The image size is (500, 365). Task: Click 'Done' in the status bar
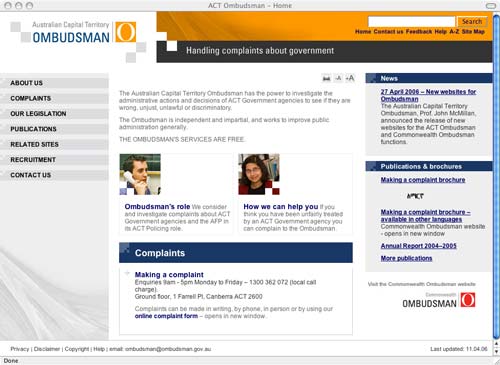coord(11,361)
